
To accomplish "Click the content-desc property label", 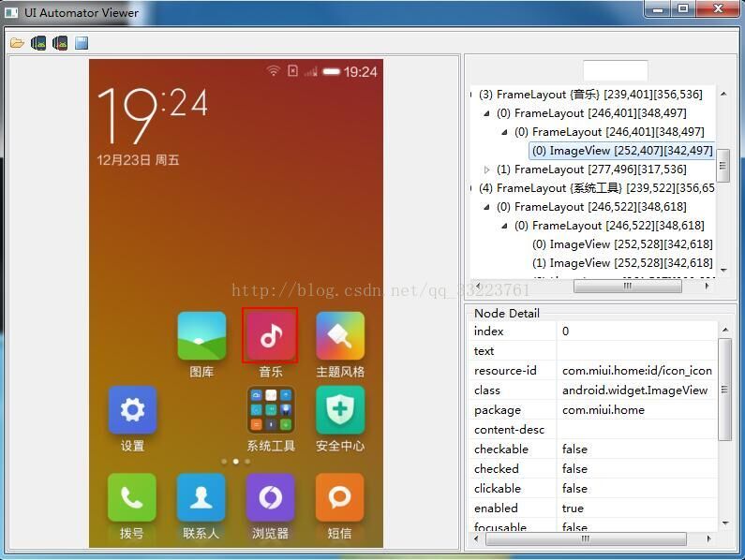I will point(510,430).
